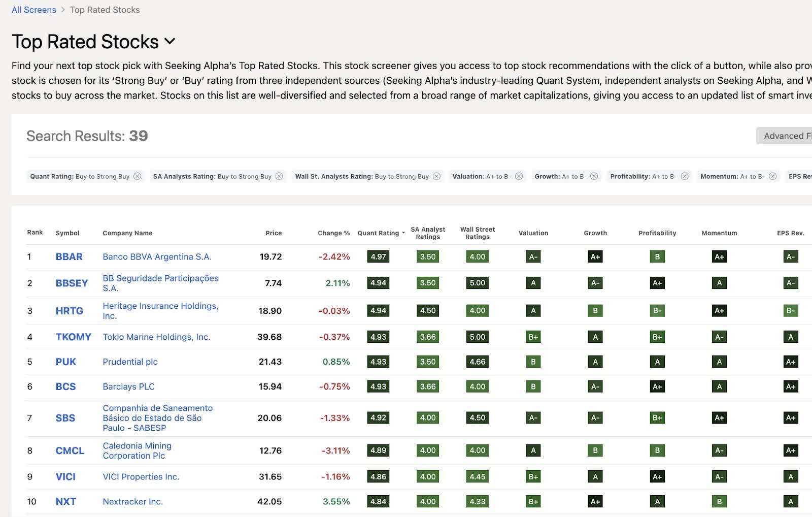The width and height of the screenshot is (812, 517).
Task: Click VICI Wall Street rating 4.45
Action: (x=478, y=477)
